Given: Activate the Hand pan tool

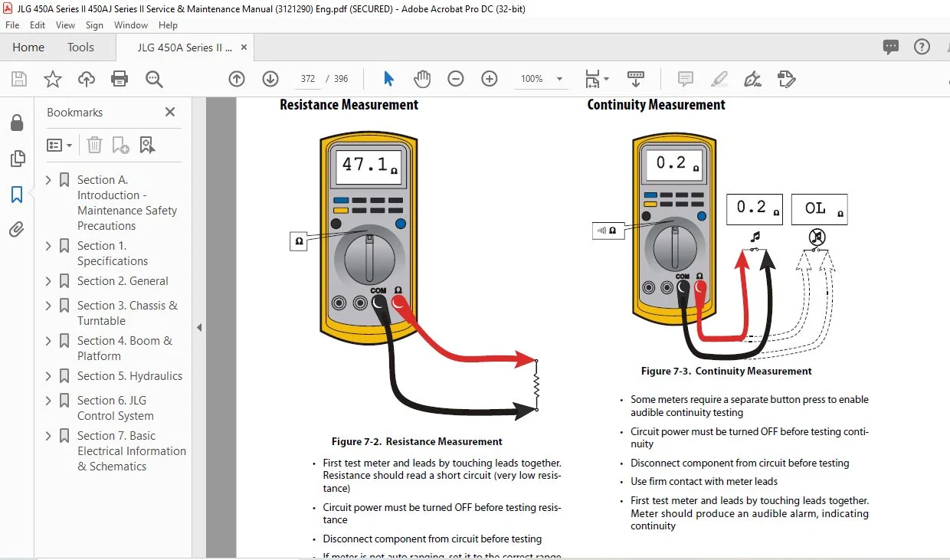Looking at the screenshot, I should point(422,79).
